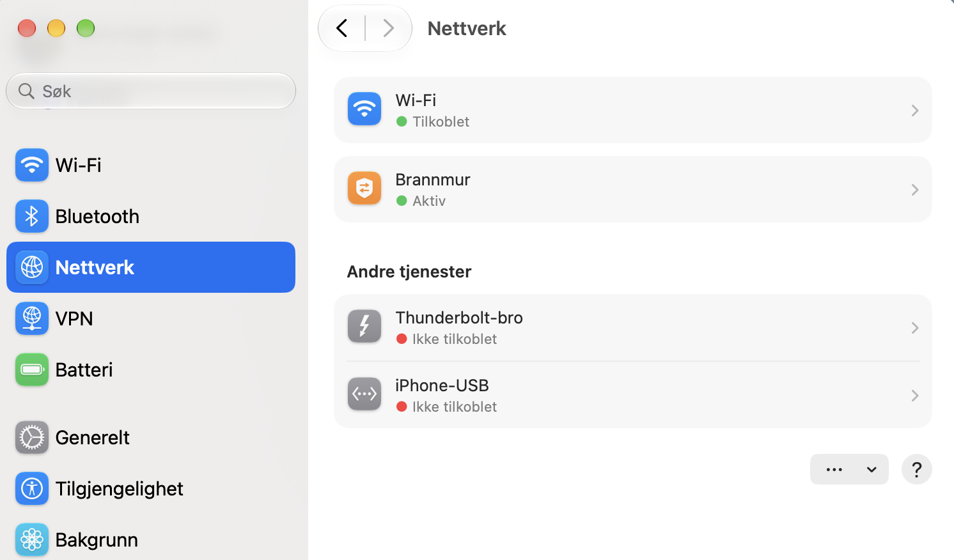Screen dimensions: 954x560
Task: Select the Bluetooth icon in the sidebar
Action: tap(32, 216)
